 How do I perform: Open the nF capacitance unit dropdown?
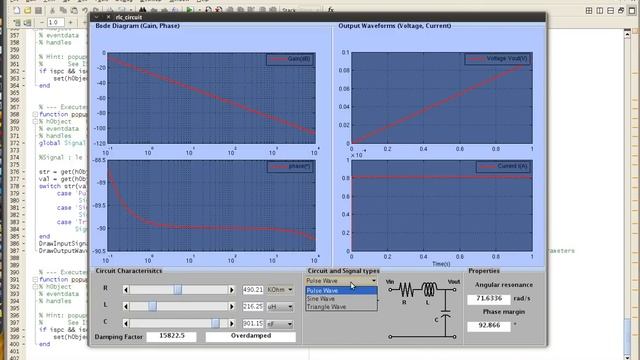[x=280, y=324]
